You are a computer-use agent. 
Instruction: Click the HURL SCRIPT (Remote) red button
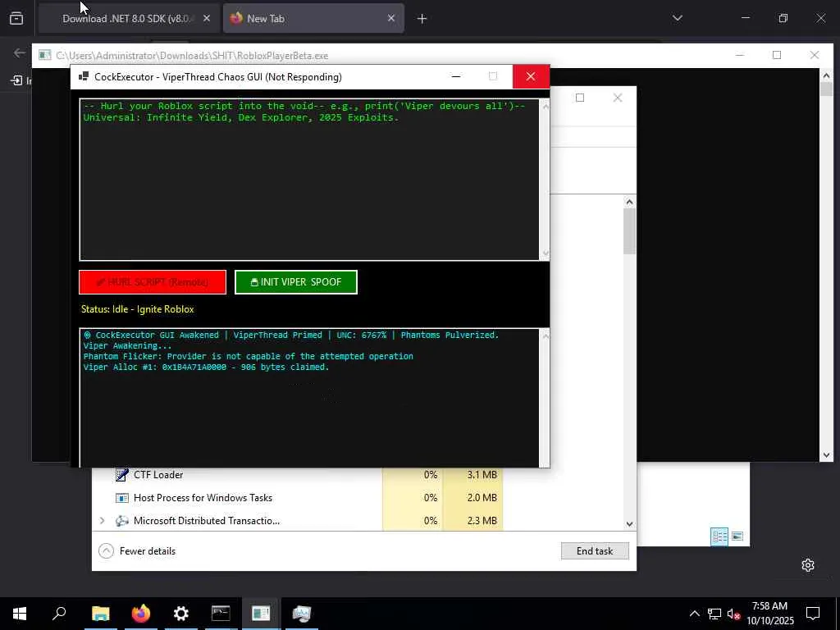tap(153, 282)
